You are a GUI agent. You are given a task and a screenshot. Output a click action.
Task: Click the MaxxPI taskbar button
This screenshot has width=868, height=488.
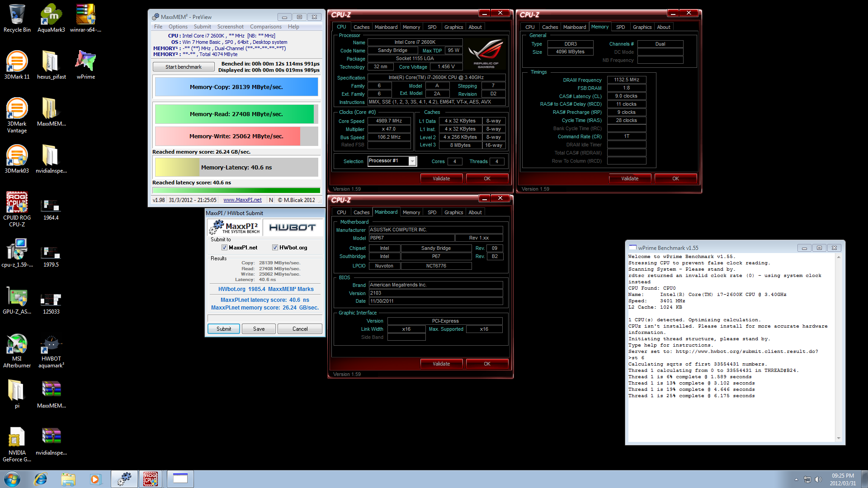(x=124, y=479)
